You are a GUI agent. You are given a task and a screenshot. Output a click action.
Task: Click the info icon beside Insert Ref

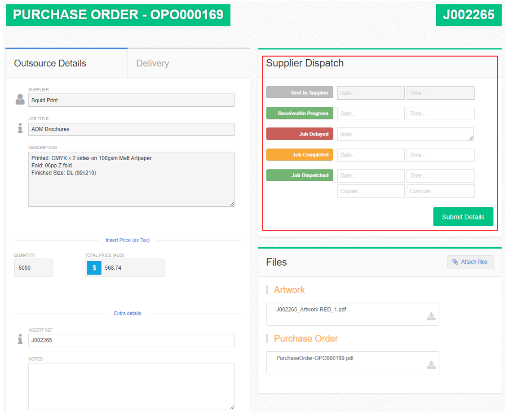[x=20, y=339]
